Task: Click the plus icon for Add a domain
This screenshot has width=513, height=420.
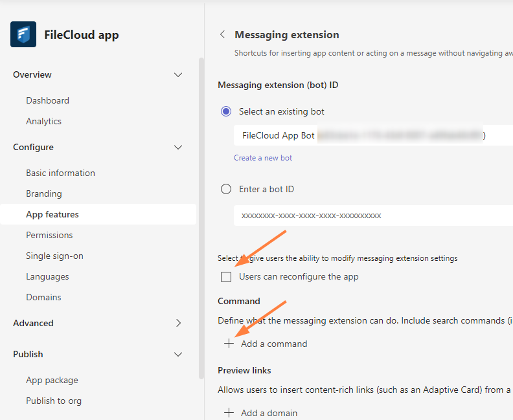Action: [229, 413]
